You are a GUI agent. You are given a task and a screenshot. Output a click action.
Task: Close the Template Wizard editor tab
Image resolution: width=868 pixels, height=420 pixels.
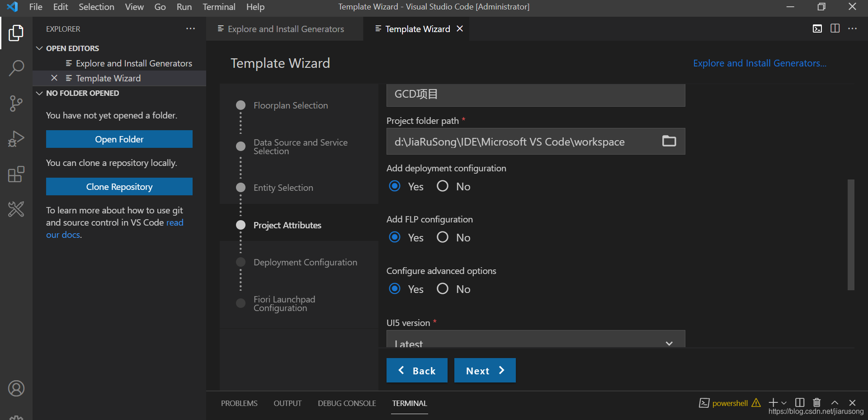pyautogui.click(x=460, y=29)
